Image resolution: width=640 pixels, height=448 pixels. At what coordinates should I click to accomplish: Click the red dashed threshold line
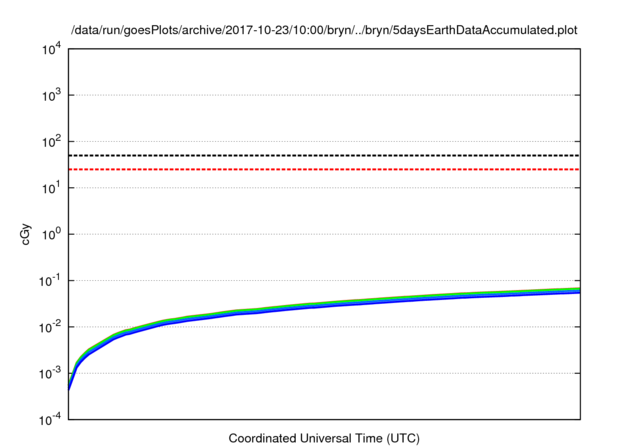point(324,169)
